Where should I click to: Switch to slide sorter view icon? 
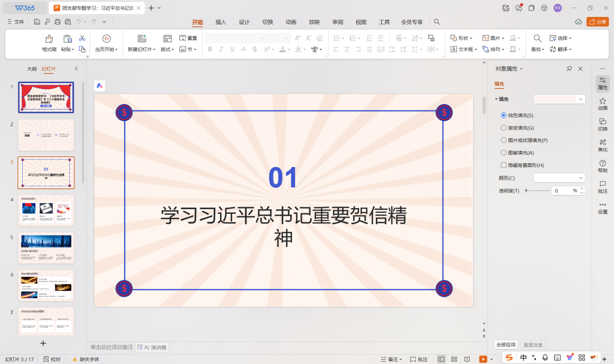(454, 359)
